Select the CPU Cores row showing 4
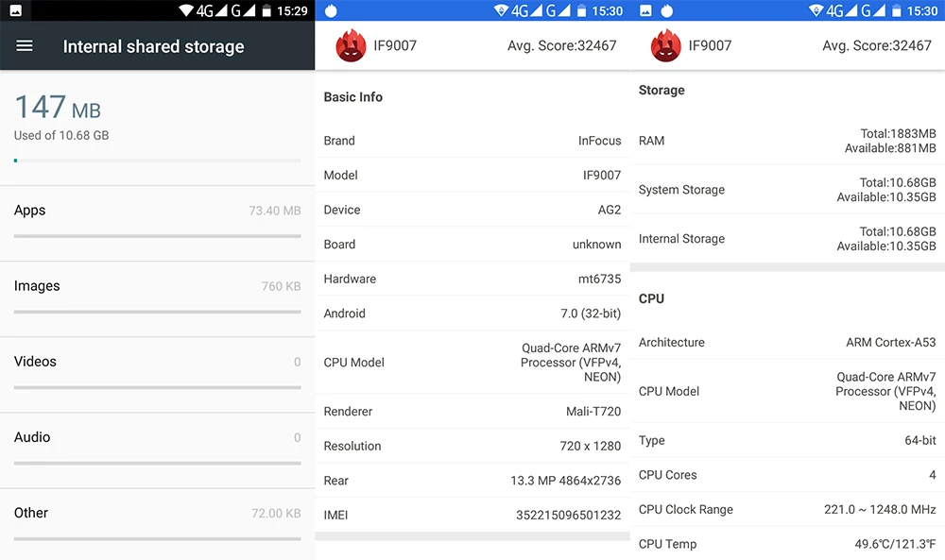The height and width of the screenshot is (560, 945). coord(787,475)
